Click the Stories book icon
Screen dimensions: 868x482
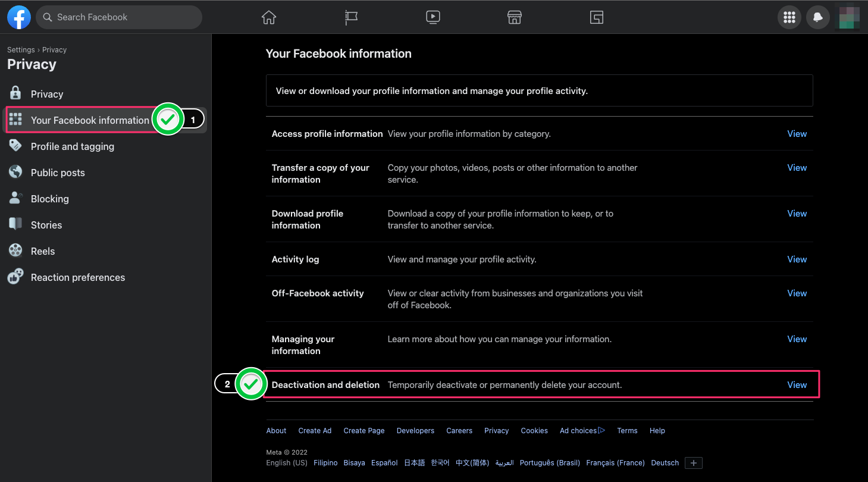tap(15, 224)
